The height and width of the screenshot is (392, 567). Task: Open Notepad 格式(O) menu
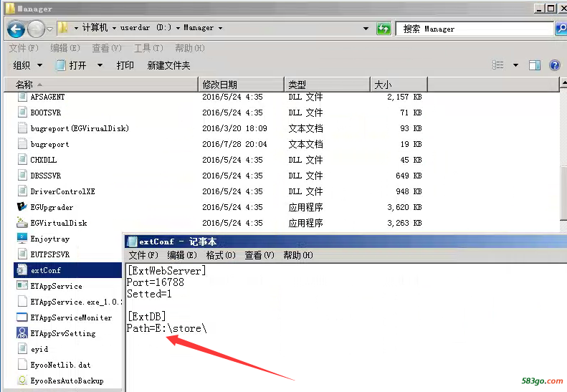[221, 255]
